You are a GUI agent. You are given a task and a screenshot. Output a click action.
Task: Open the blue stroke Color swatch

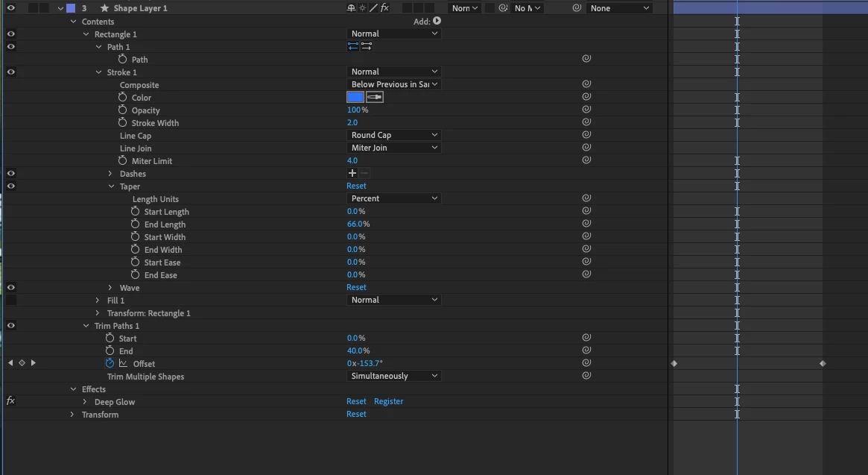355,97
